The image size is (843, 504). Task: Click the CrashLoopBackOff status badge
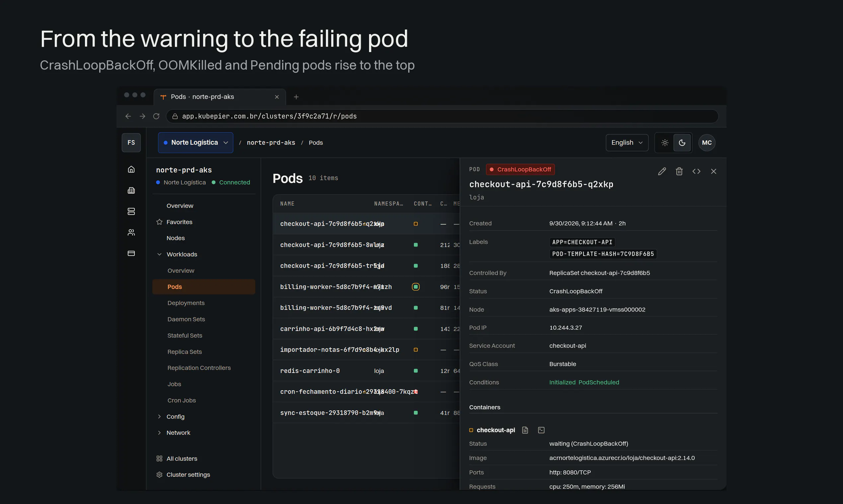(520, 169)
